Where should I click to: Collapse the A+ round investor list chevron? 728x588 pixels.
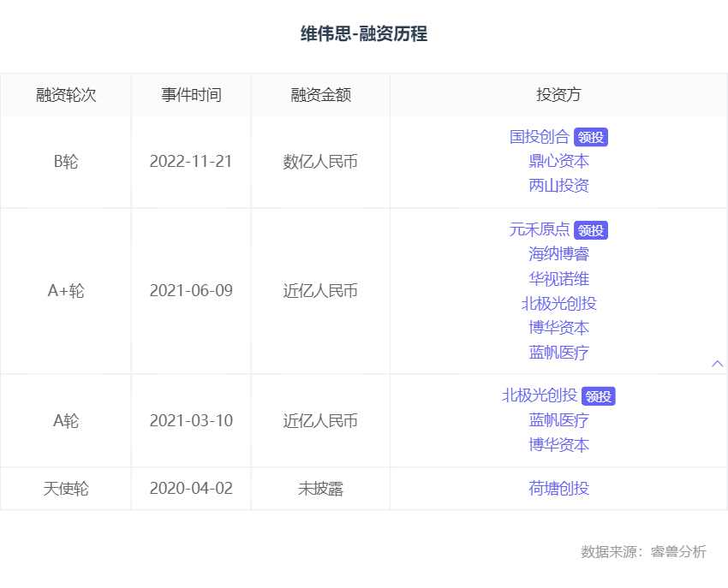coord(718,364)
